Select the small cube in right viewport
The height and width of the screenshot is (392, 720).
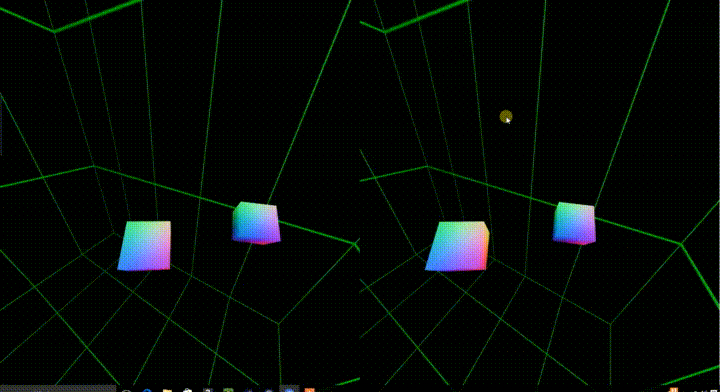point(574,223)
